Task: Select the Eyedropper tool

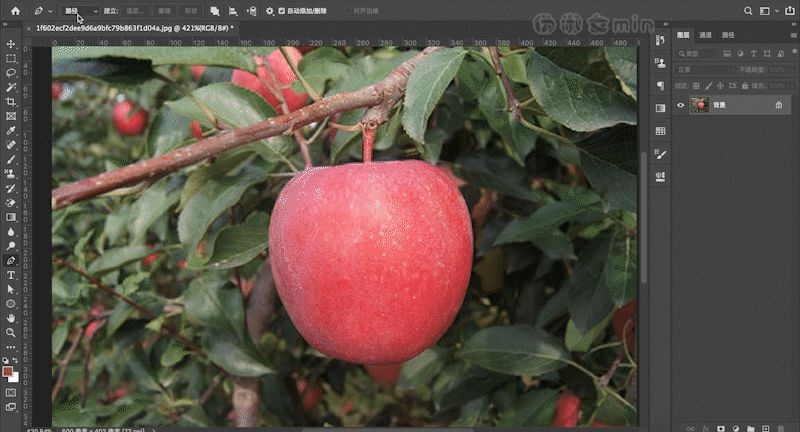Action: [11, 131]
